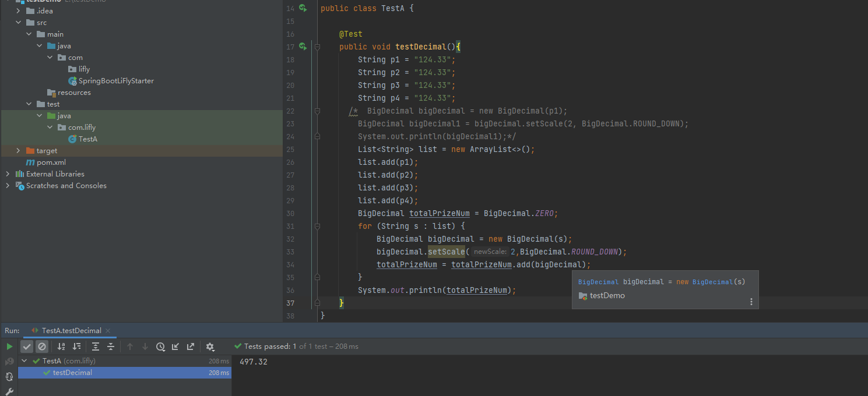Toggle Show Passed tests filter
868x396 pixels.
point(27,346)
